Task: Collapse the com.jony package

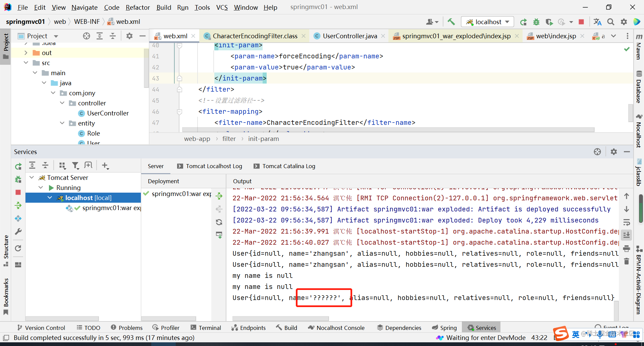Action: pyautogui.click(x=53, y=93)
